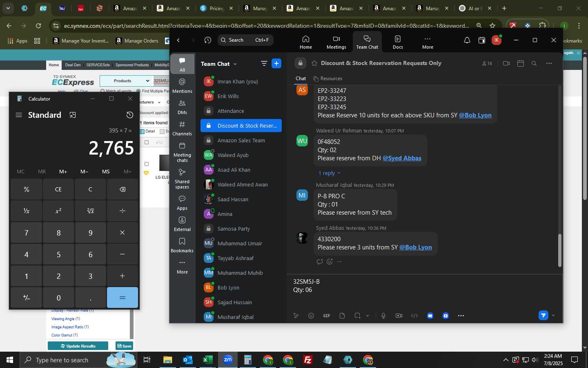Open Color Gamut filter link
Image resolution: width=588 pixels, height=368 pixels.
(62, 335)
